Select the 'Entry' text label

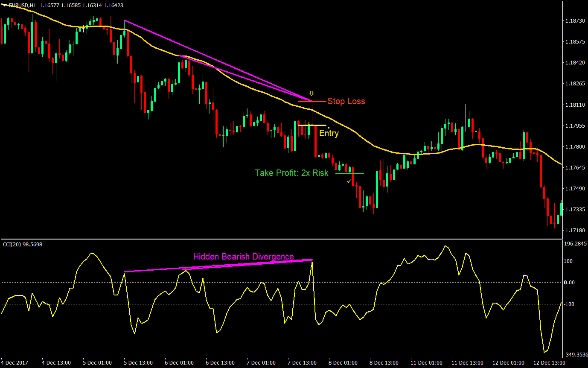[x=329, y=133]
